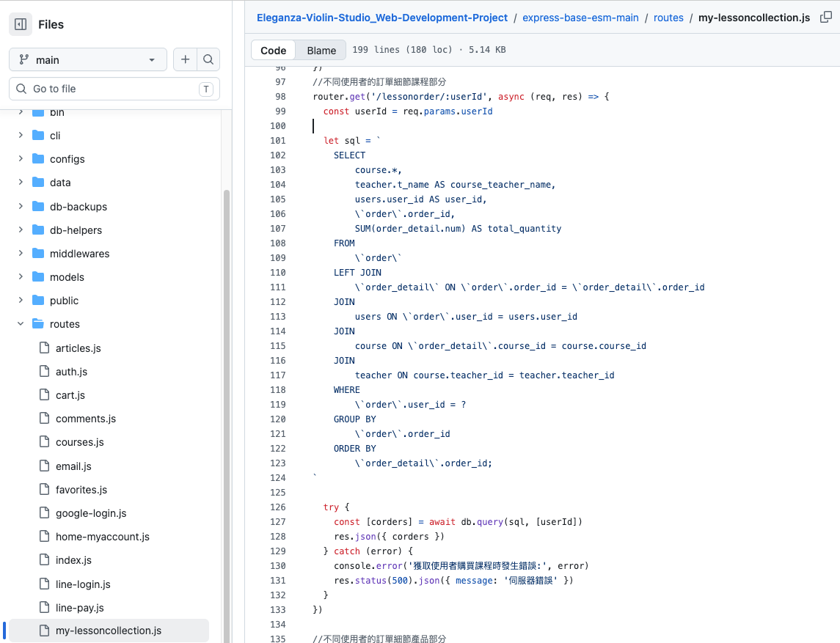Click line number 119 in the code
The height and width of the screenshot is (643, 840).
click(x=278, y=405)
